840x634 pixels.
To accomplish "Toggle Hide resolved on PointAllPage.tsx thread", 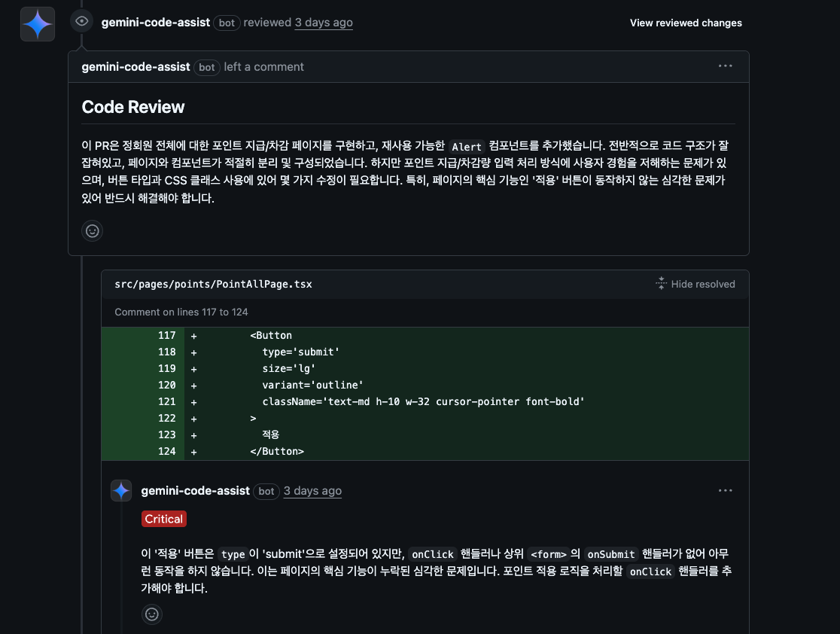I will pos(695,284).
